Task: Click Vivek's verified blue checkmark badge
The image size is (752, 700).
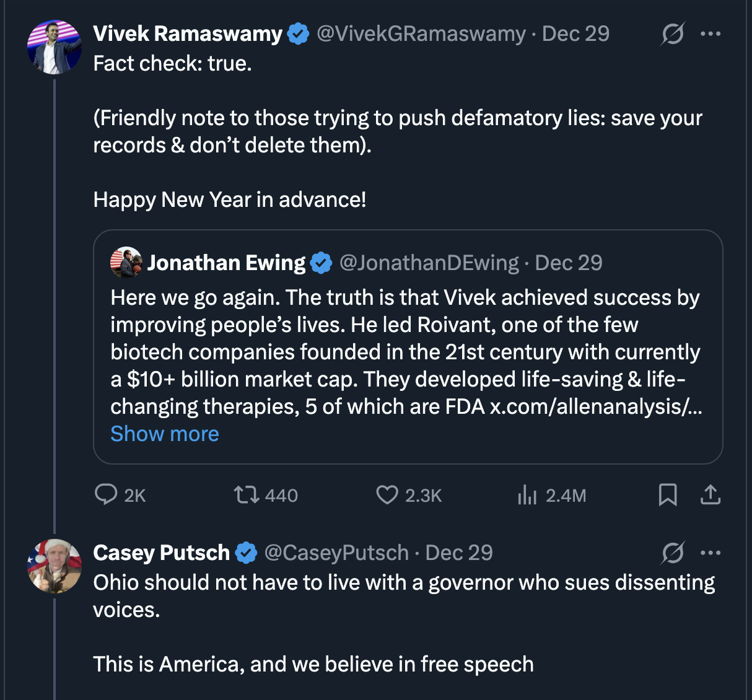Action: pyautogui.click(x=299, y=33)
